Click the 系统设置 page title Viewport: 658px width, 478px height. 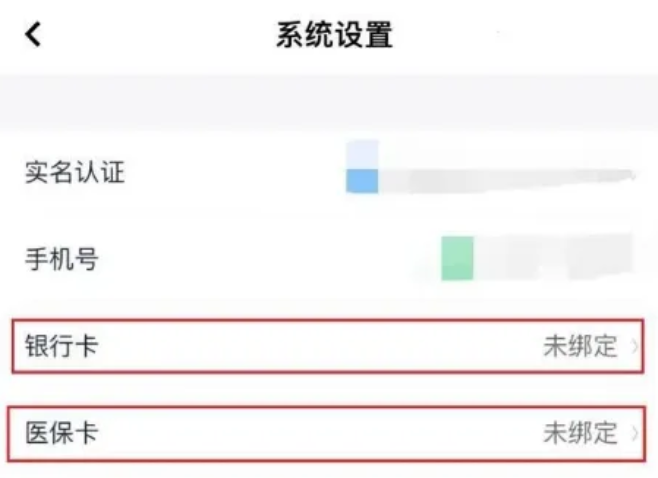pyautogui.click(x=334, y=35)
